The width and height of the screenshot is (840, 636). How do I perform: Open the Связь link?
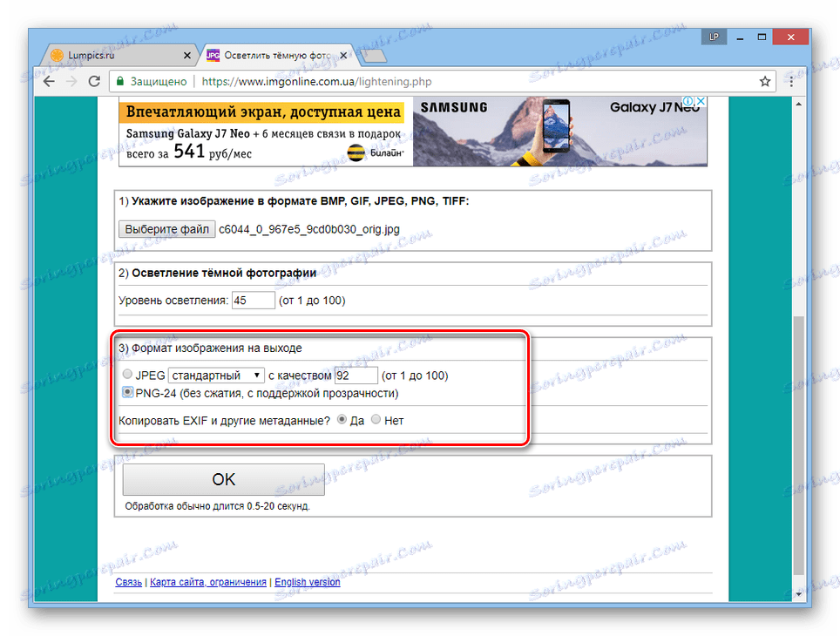point(129,582)
